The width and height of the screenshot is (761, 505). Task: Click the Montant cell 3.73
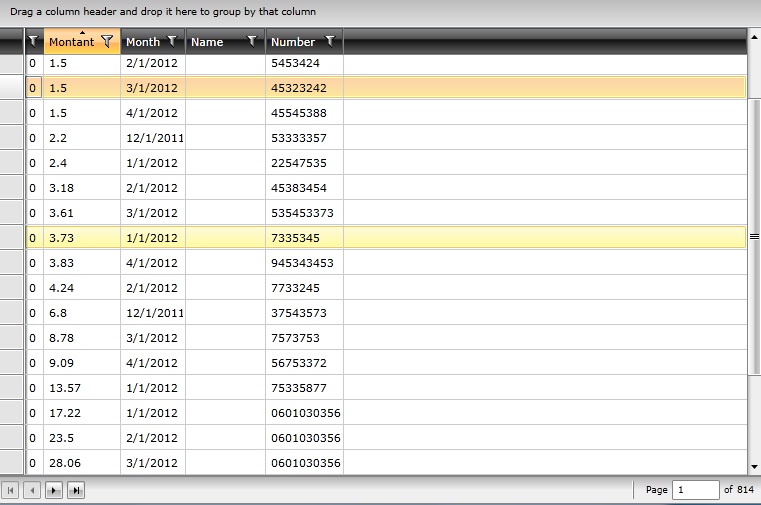pyautogui.click(x=82, y=238)
